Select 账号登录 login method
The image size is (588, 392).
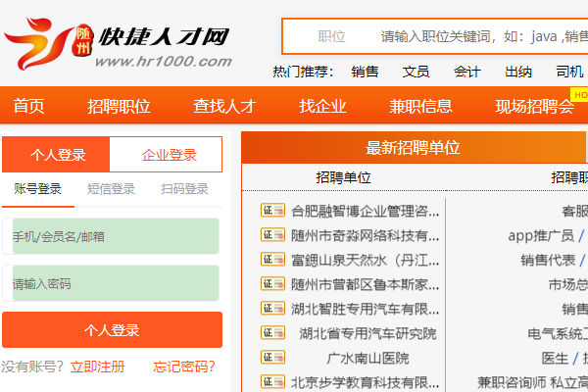pyautogui.click(x=38, y=189)
